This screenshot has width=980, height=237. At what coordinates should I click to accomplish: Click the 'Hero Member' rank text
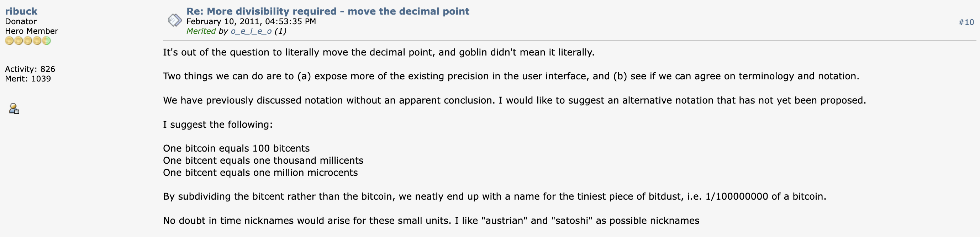(31, 31)
